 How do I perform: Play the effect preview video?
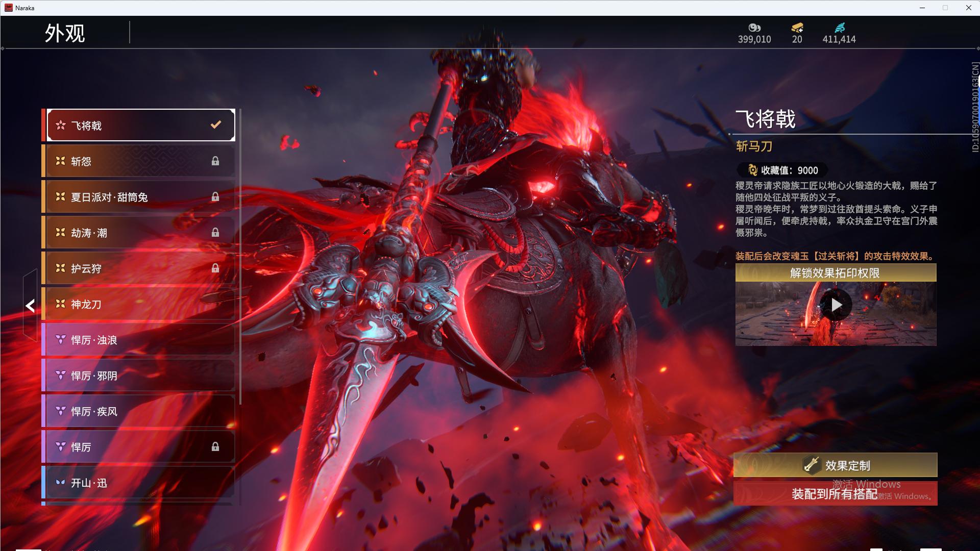click(836, 305)
